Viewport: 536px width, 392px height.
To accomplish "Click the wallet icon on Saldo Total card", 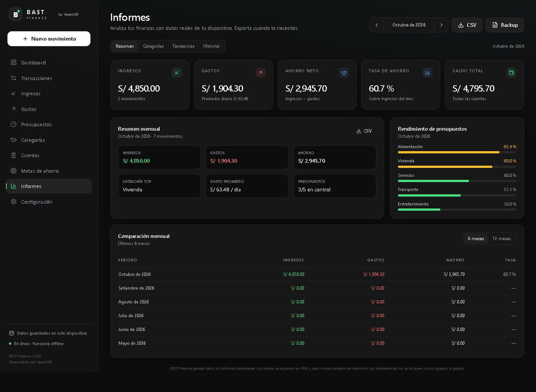I will (511, 72).
